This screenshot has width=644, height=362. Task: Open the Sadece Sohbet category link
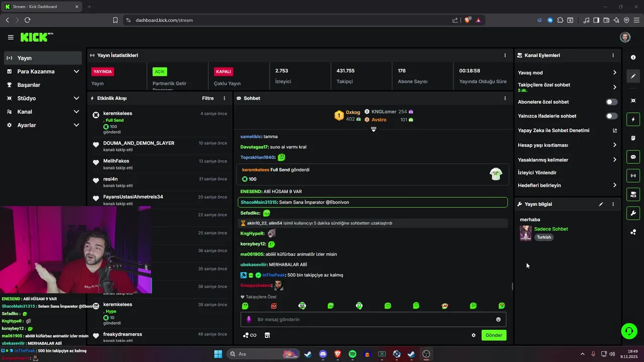coord(551,229)
